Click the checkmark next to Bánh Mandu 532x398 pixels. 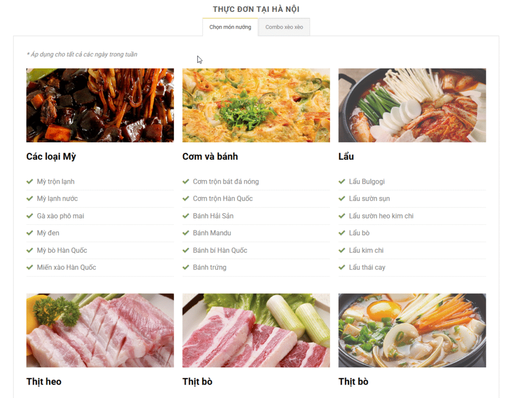click(185, 233)
